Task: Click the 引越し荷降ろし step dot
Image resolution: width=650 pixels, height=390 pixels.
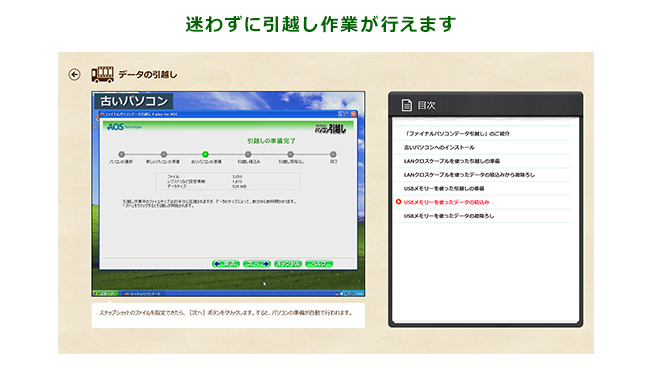Action: point(290,154)
